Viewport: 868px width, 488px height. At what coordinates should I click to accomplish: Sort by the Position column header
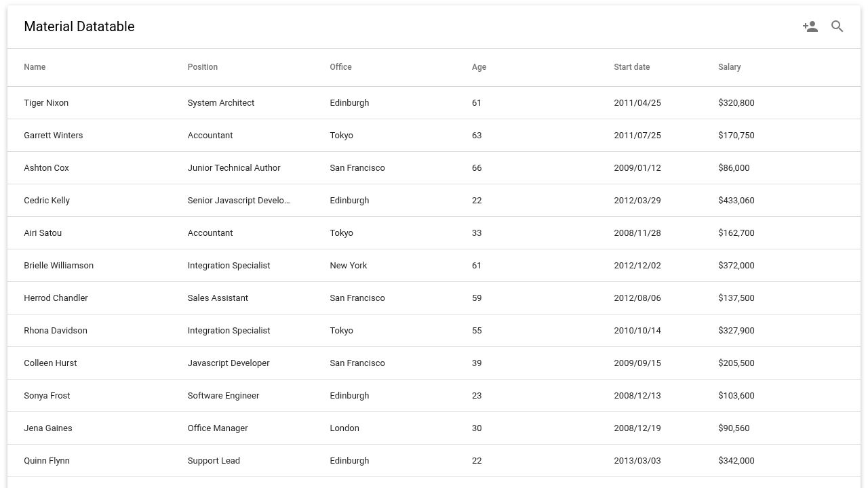(203, 67)
